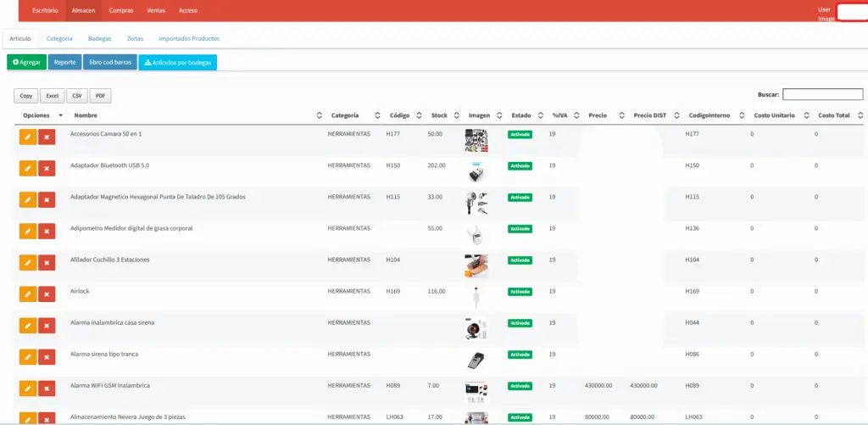Sort by the Precio column header
The width and height of the screenshot is (868, 425).
click(598, 115)
